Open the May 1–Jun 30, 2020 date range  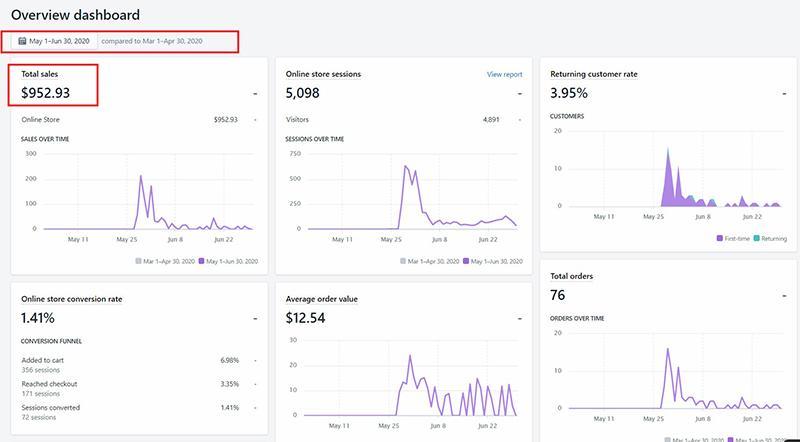(58, 41)
